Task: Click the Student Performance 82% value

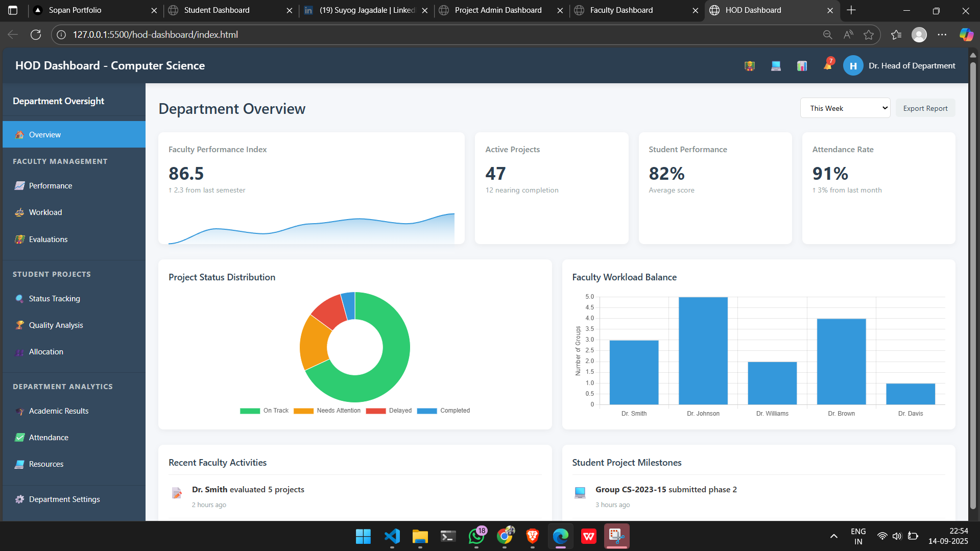Action: (666, 174)
